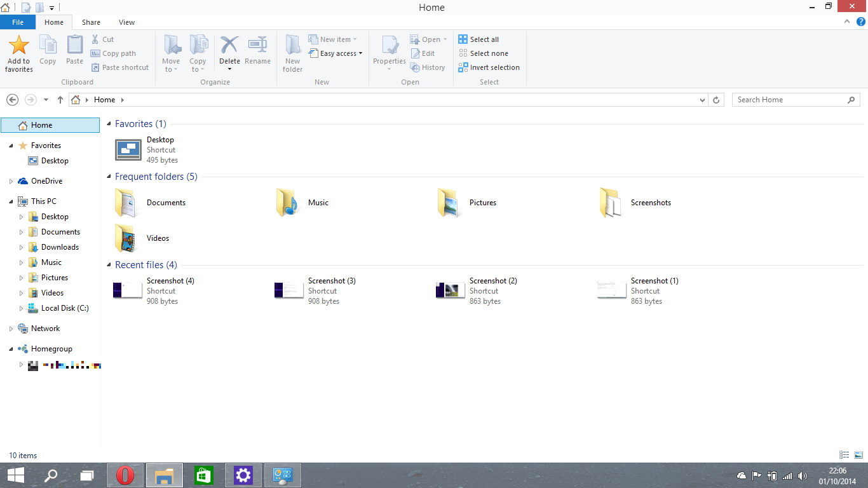Select Screenshot (2) recent file thumbnail

451,290
